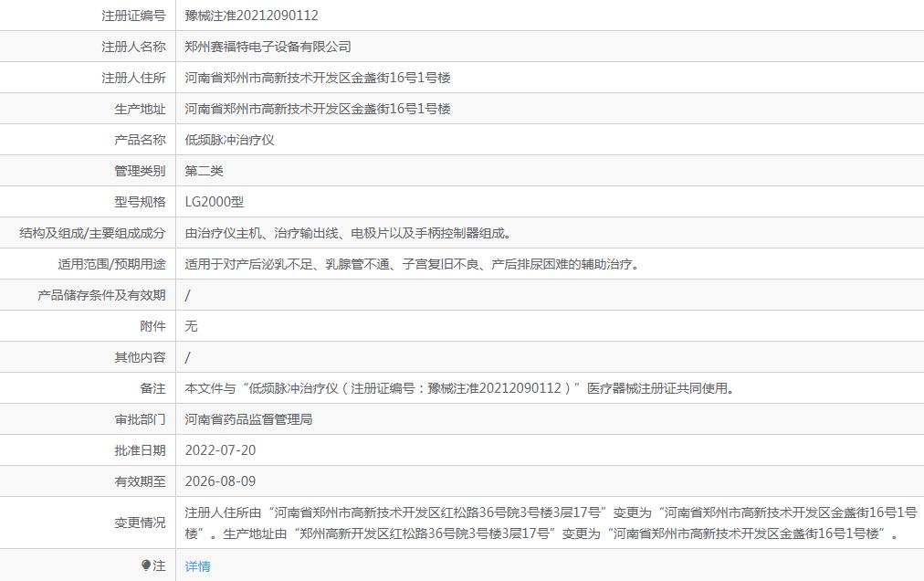Select product name 低频脉冲治疗仪
The height and width of the screenshot is (581, 924).
click(229, 140)
